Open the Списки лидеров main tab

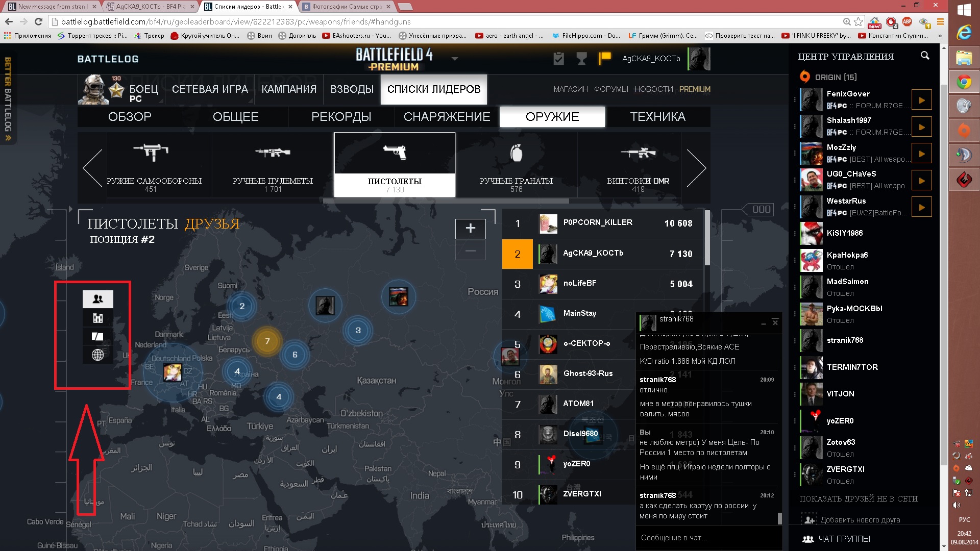[434, 89]
